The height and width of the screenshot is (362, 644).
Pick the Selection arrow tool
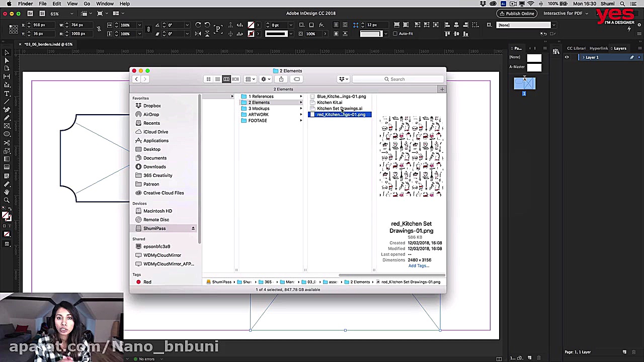tap(7, 52)
